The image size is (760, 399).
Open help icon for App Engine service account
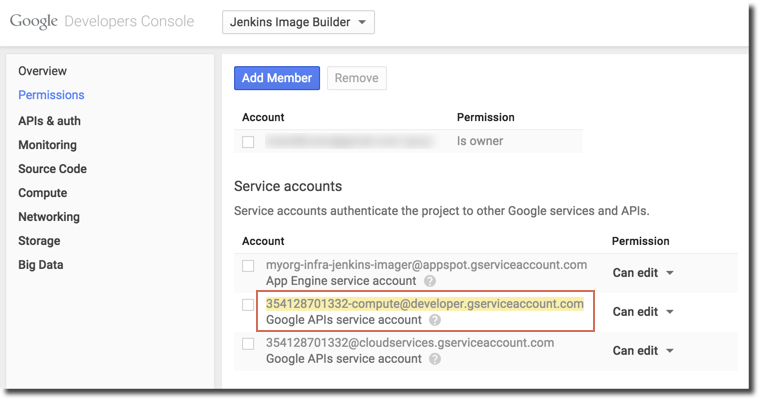tap(429, 281)
